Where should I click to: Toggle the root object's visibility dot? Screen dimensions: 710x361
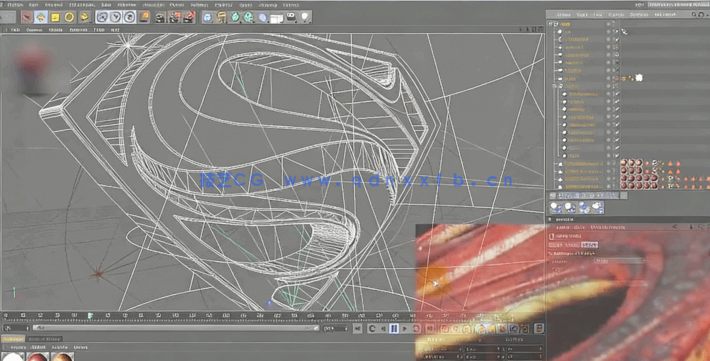point(609,24)
